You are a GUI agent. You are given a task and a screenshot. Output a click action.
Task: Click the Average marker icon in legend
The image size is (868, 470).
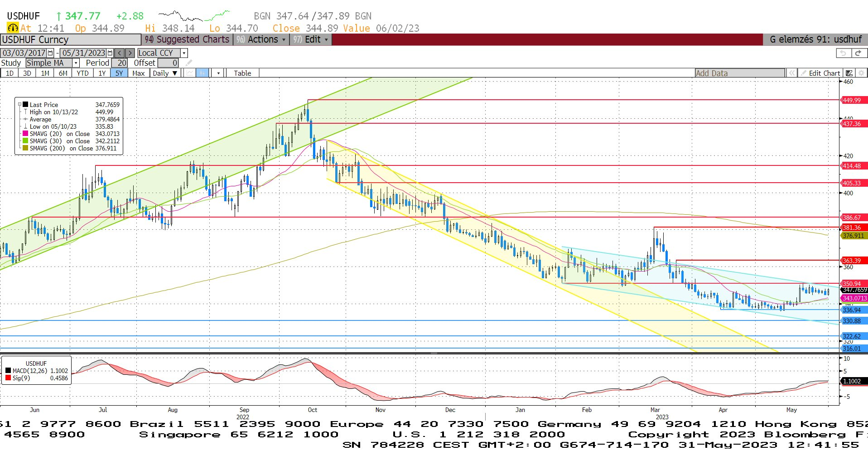point(26,119)
